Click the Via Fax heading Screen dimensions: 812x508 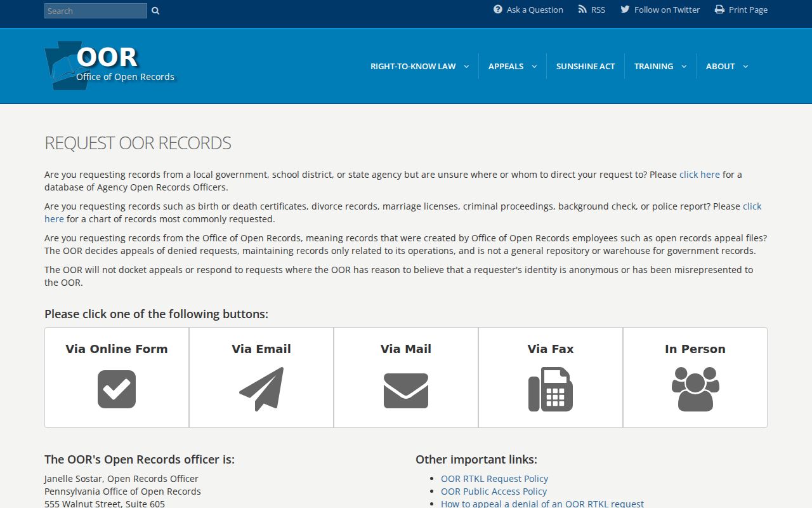pos(551,349)
